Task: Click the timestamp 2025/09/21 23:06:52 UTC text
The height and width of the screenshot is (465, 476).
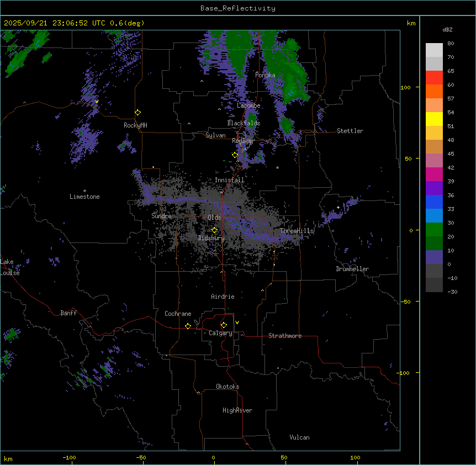Action: click(56, 23)
